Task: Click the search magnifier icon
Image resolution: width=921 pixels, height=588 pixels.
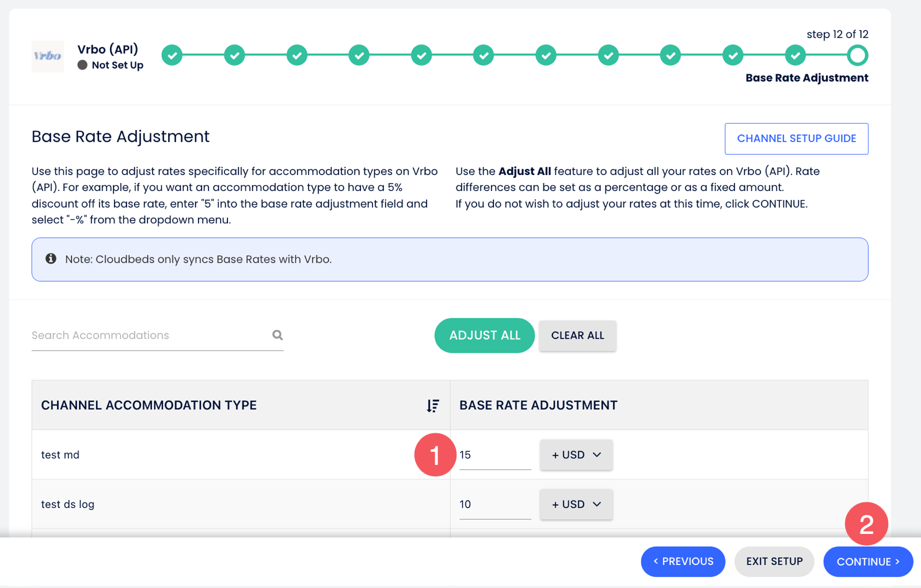Action: 277,335
